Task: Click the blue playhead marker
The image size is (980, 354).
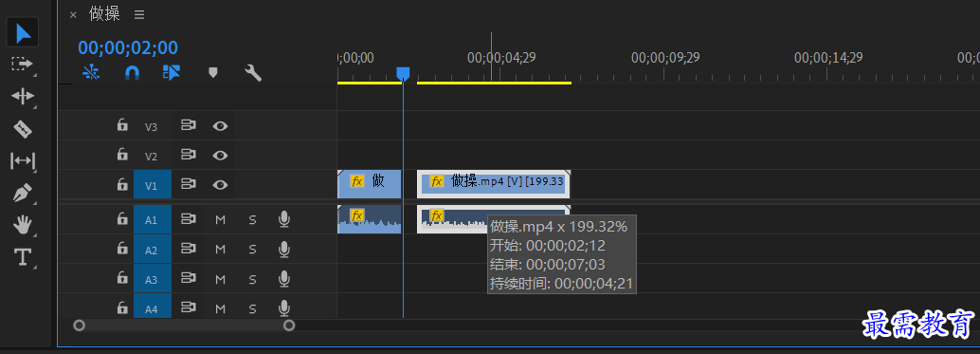Action: pos(403,74)
